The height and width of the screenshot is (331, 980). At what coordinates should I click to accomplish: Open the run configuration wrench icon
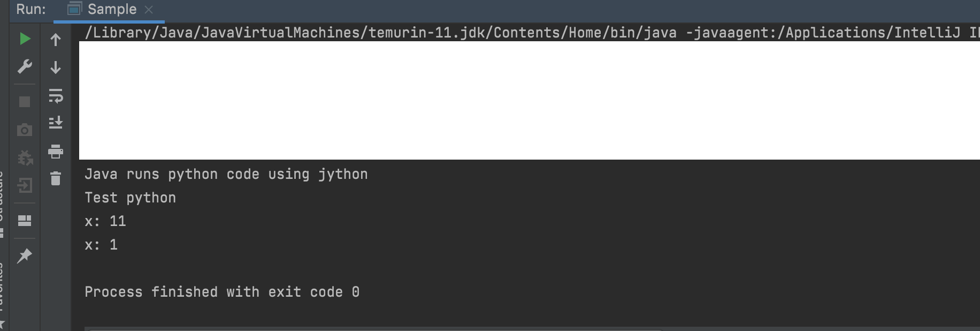pos(25,67)
